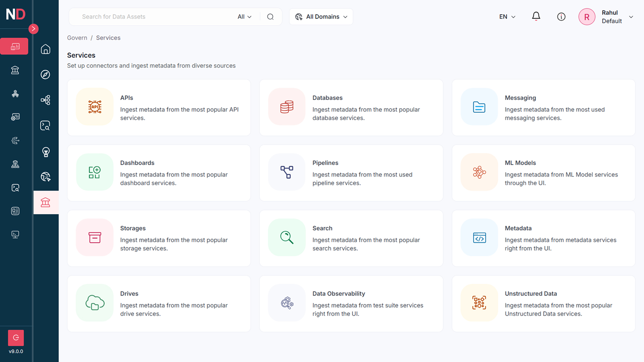This screenshot has height=362, width=644.
Task: Open the info help icon
Action: [561, 17]
